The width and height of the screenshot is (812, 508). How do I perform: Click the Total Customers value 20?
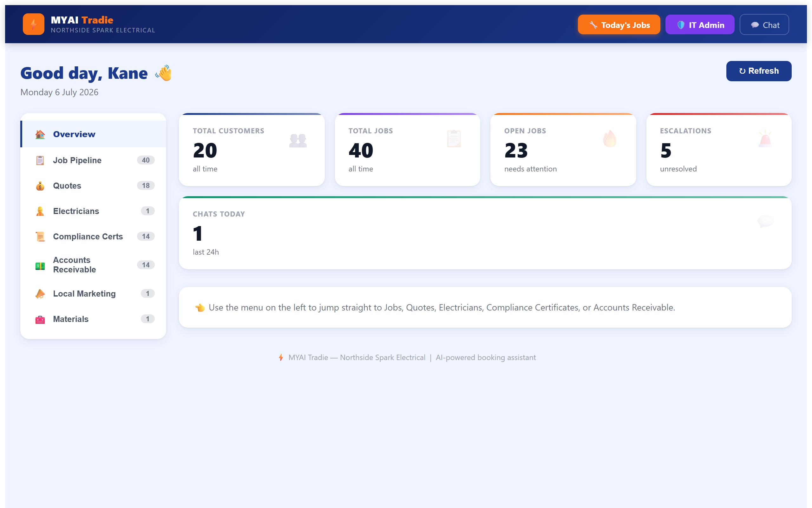[205, 150]
